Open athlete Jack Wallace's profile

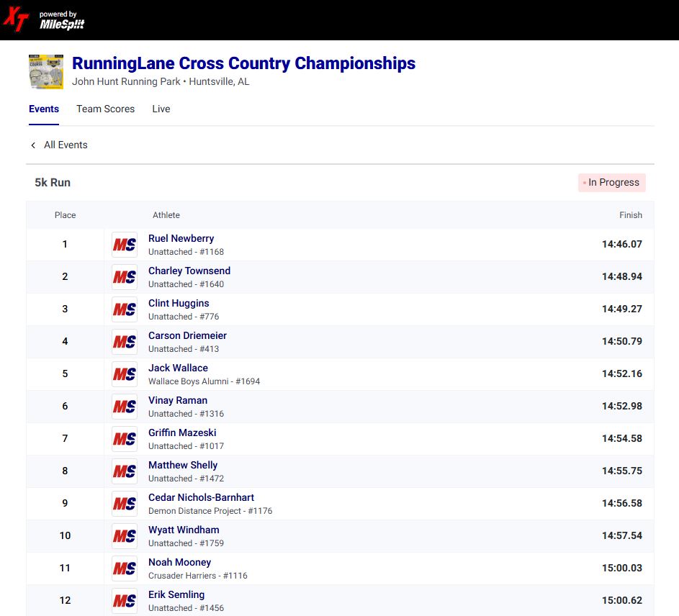click(178, 368)
